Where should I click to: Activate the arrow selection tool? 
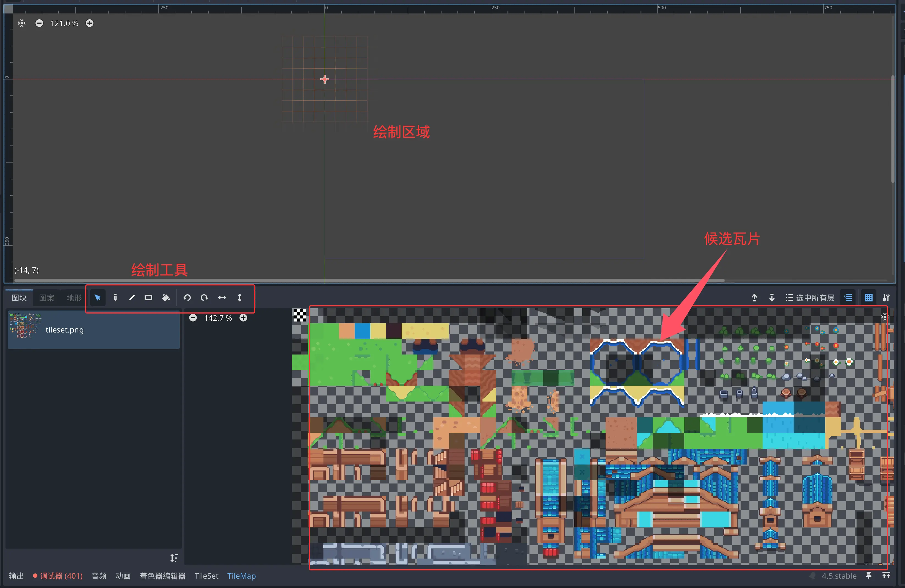pyautogui.click(x=98, y=298)
